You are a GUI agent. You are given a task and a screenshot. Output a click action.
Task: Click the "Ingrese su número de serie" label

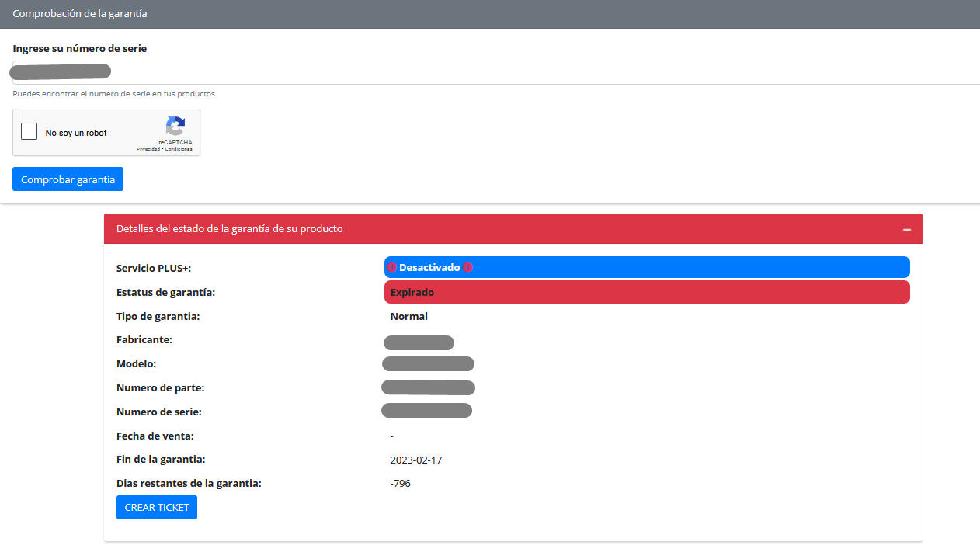[80, 49]
